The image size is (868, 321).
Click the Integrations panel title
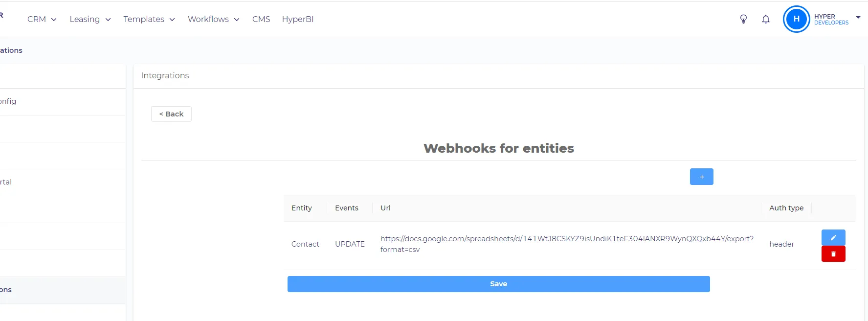tap(165, 75)
